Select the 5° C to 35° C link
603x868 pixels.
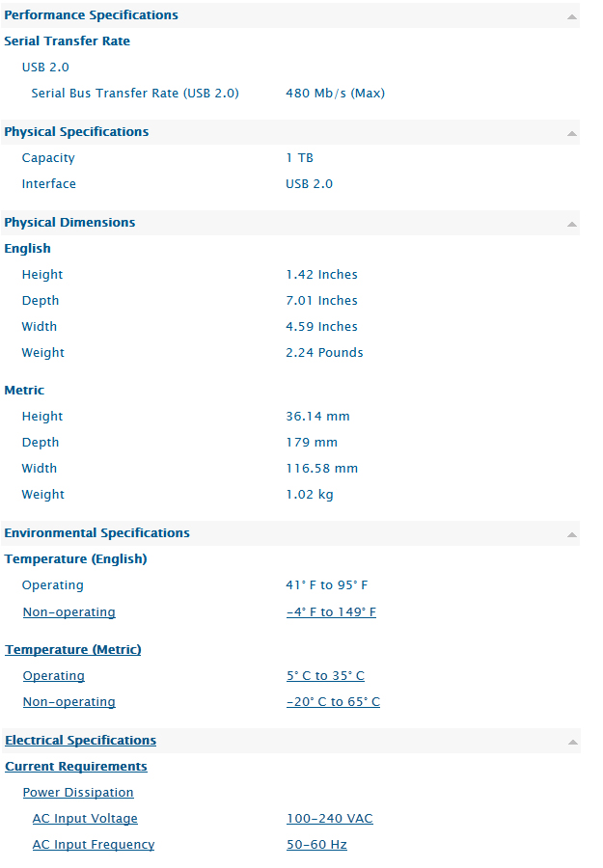(325, 676)
